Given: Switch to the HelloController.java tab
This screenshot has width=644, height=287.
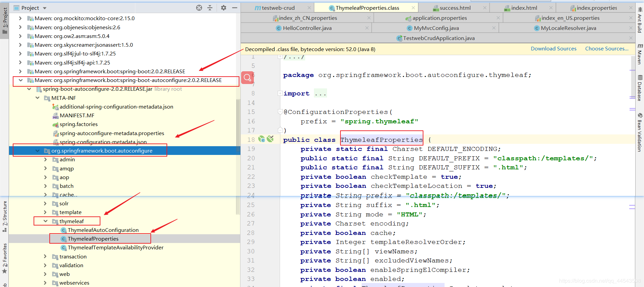Looking at the screenshot, I should tap(307, 28).
